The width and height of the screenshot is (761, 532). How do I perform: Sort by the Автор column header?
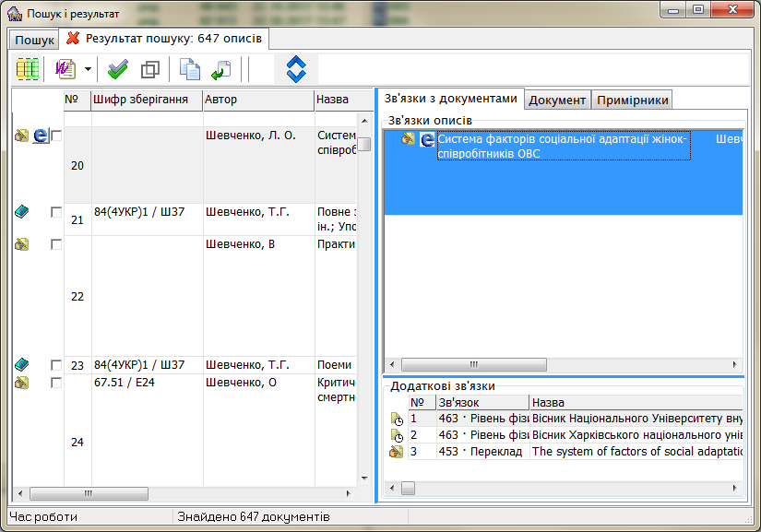coord(257,100)
